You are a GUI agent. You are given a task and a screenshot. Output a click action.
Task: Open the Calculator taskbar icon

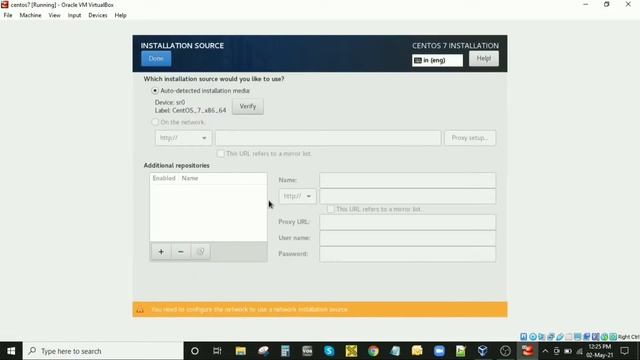285,351
